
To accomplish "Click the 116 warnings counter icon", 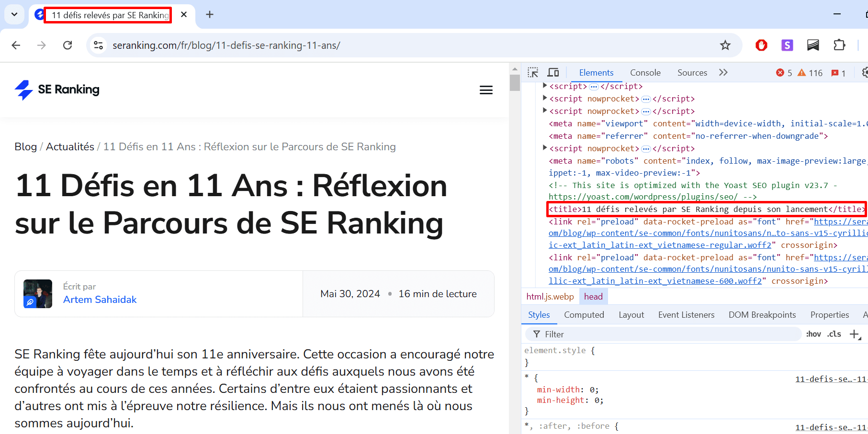I will point(810,73).
